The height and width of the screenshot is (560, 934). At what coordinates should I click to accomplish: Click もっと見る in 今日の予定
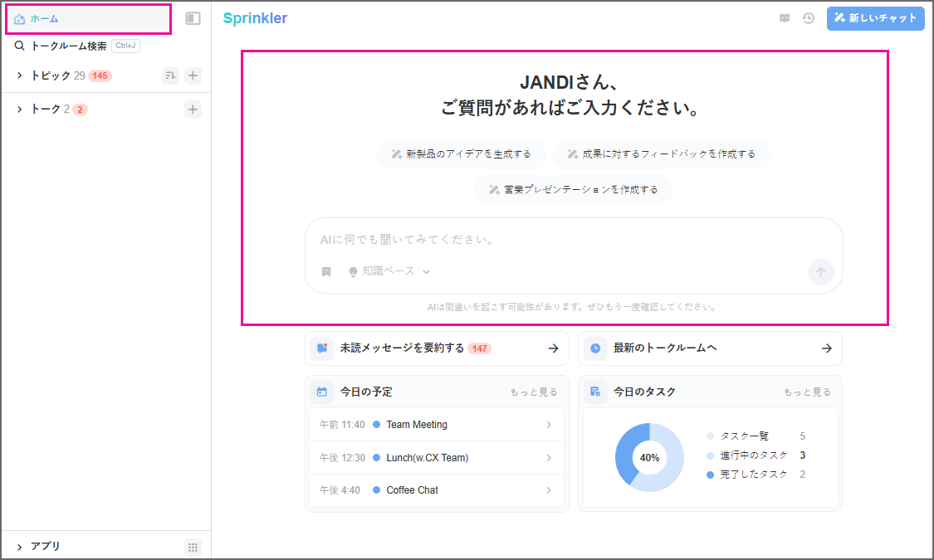[x=534, y=392]
